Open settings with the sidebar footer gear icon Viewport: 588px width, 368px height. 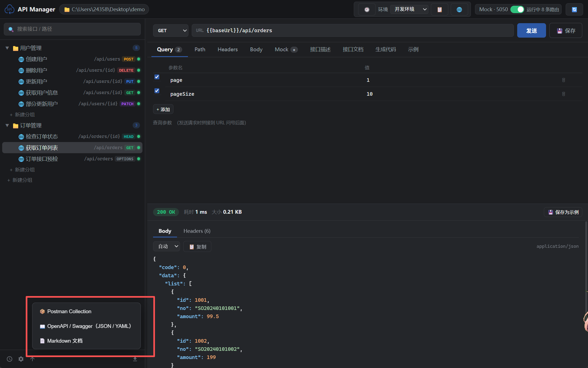(x=21, y=359)
